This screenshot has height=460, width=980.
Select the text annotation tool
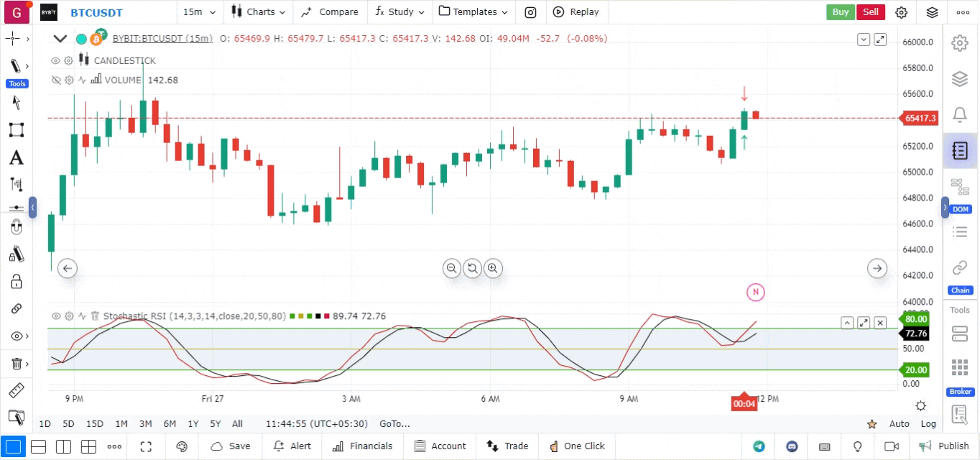pos(16,158)
